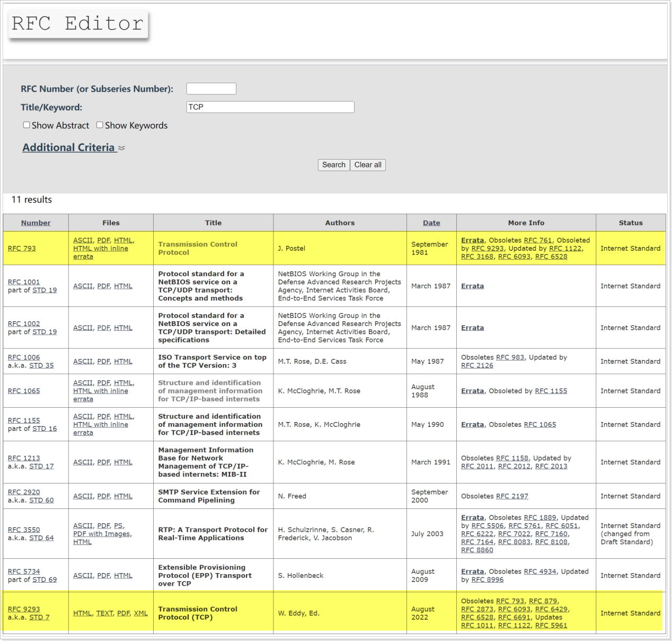Open the RFC 879 link

pyautogui.click(x=543, y=601)
